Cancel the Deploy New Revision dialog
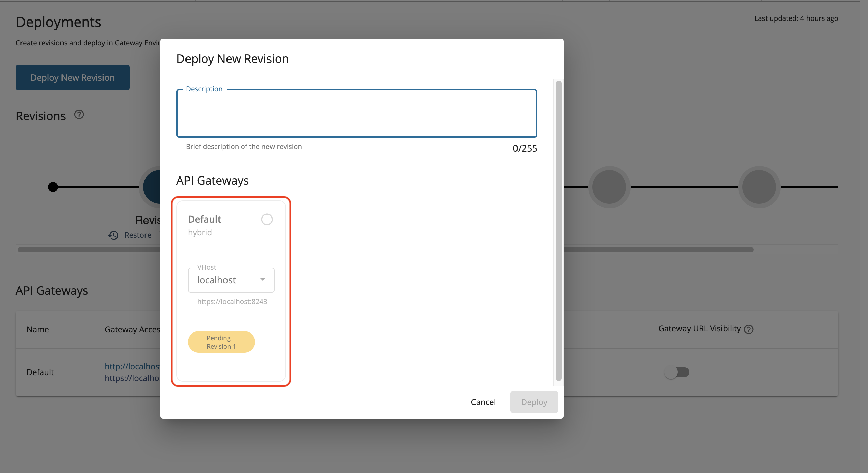 pyautogui.click(x=483, y=401)
